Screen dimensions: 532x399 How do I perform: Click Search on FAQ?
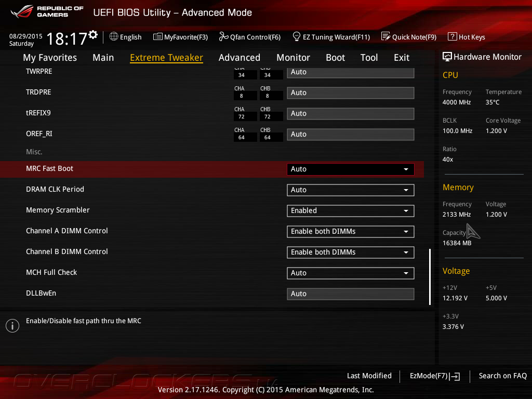coord(502,376)
